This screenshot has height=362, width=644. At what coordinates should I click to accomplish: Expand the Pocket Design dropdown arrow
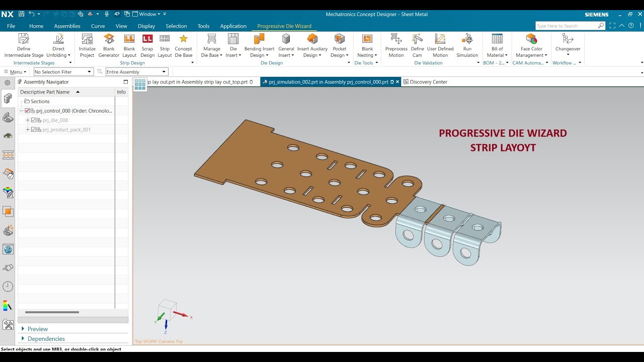point(348,55)
